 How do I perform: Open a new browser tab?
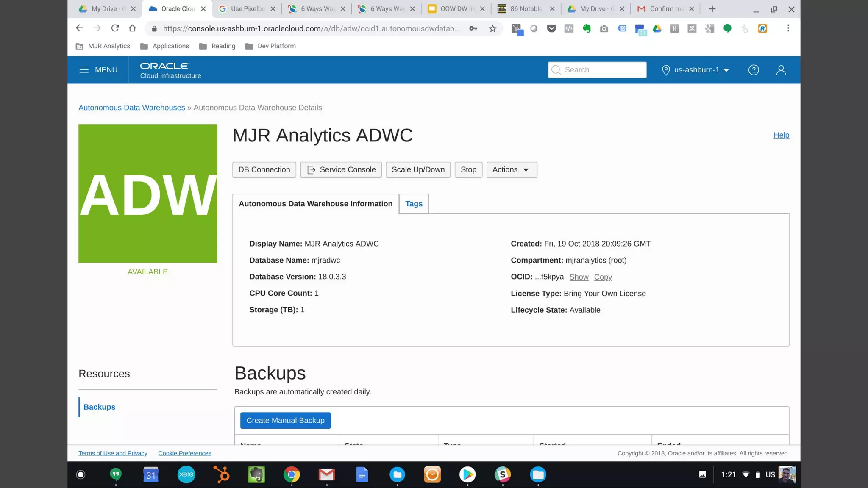[x=712, y=9]
